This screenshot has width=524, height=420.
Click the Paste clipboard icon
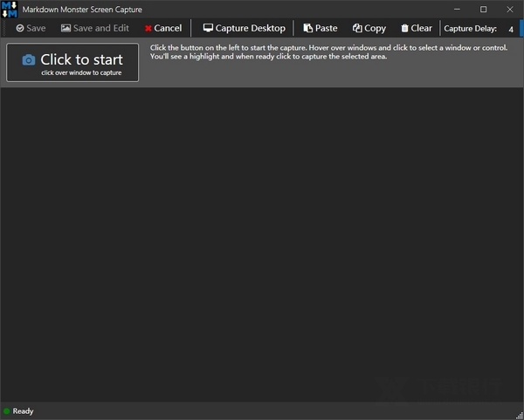(x=307, y=29)
